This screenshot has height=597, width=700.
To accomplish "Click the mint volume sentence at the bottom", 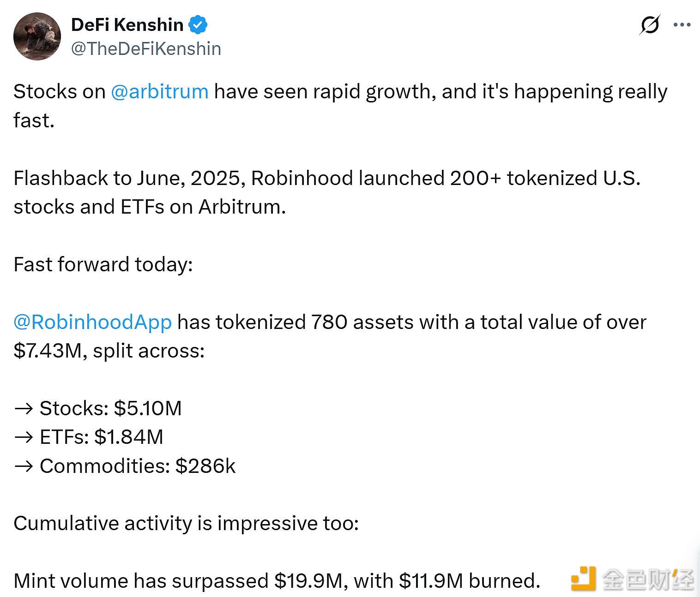I will pyautogui.click(x=276, y=581).
